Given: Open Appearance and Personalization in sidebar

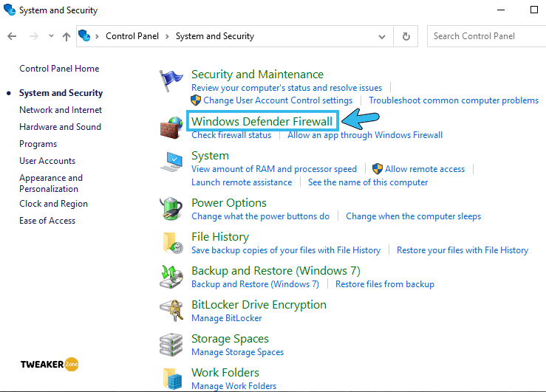Looking at the screenshot, I should 51,183.
